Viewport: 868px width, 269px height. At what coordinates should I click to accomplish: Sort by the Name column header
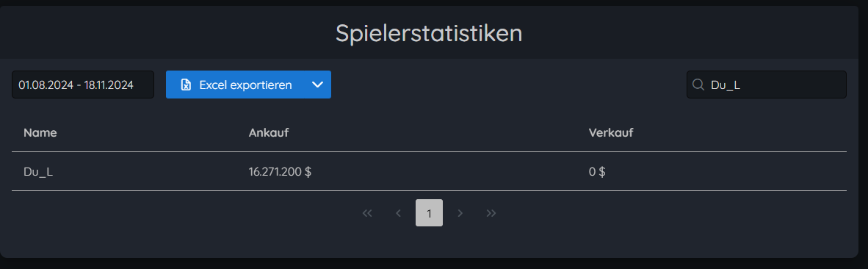[x=40, y=132]
